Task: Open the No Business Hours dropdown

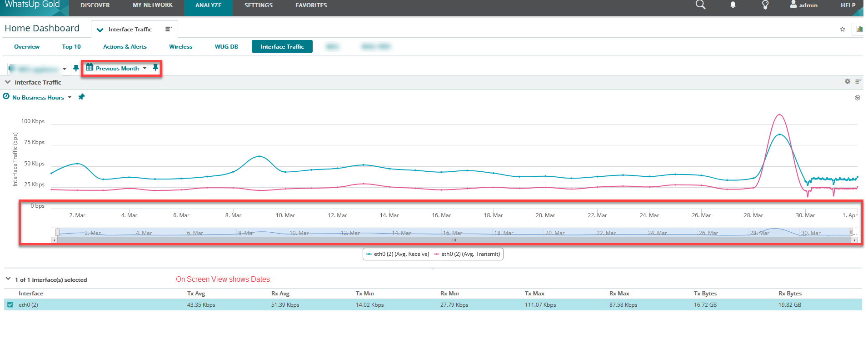Action: click(x=42, y=97)
